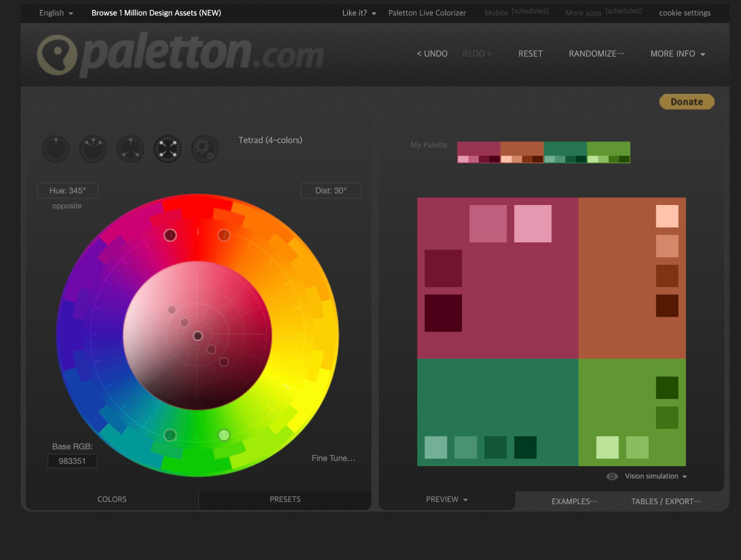Click the darkest teal square in preview
The image size is (741, 560).
point(525,447)
